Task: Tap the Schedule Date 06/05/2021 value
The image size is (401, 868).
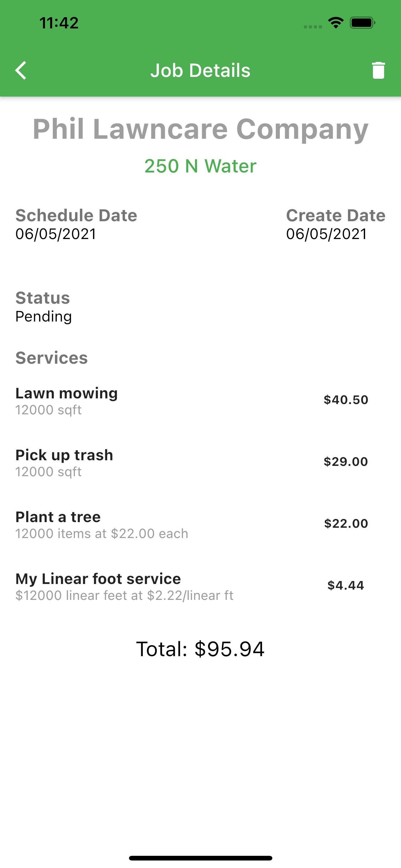Action: pyautogui.click(x=56, y=234)
